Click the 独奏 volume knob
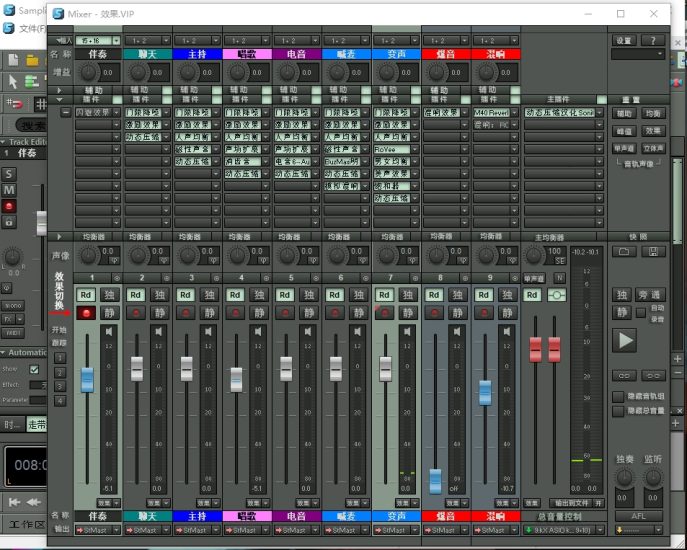This screenshot has width=687, height=550. [x=624, y=478]
